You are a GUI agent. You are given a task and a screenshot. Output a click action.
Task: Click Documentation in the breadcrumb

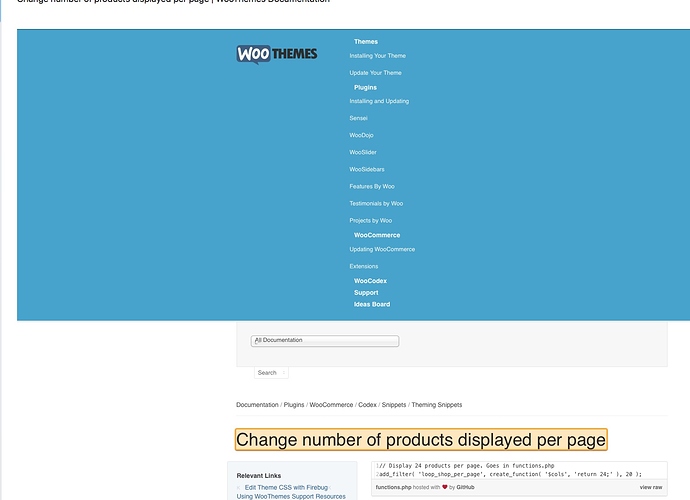[257, 405]
